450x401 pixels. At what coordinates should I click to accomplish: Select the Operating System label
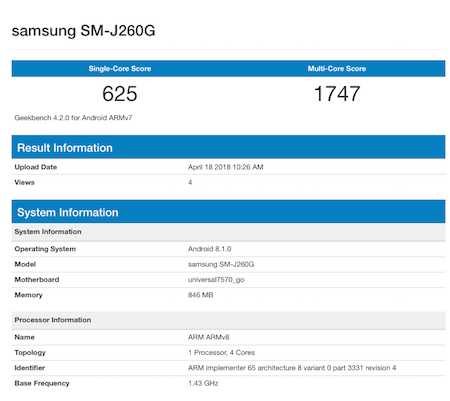coord(45,249)
